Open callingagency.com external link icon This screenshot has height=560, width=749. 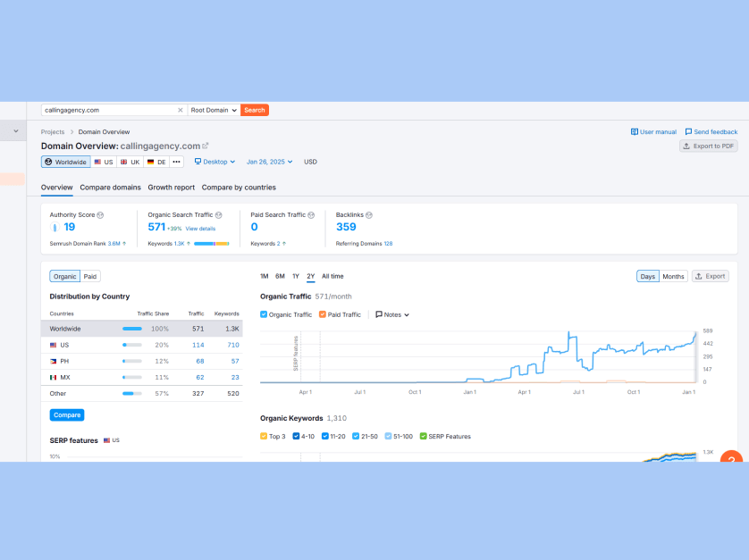(206, 146)
